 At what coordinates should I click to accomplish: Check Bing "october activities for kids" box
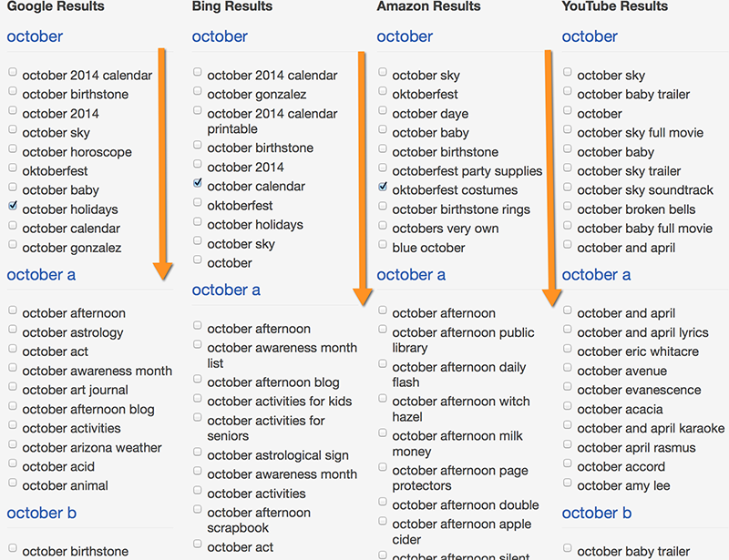(198, 399)
